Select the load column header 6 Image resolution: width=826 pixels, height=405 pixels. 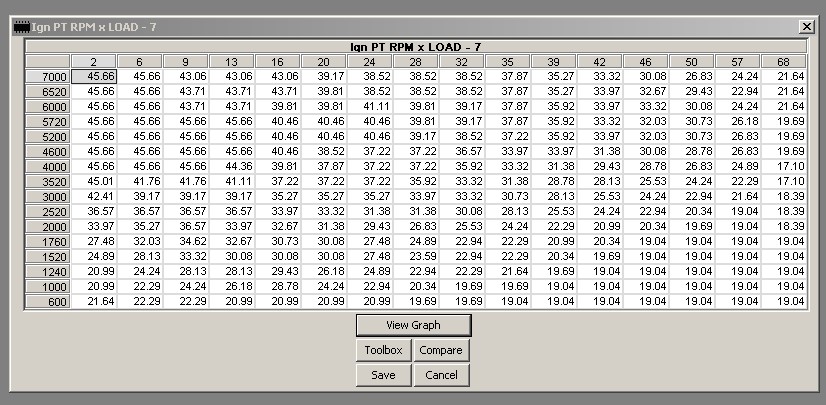[x=140, y=62]
